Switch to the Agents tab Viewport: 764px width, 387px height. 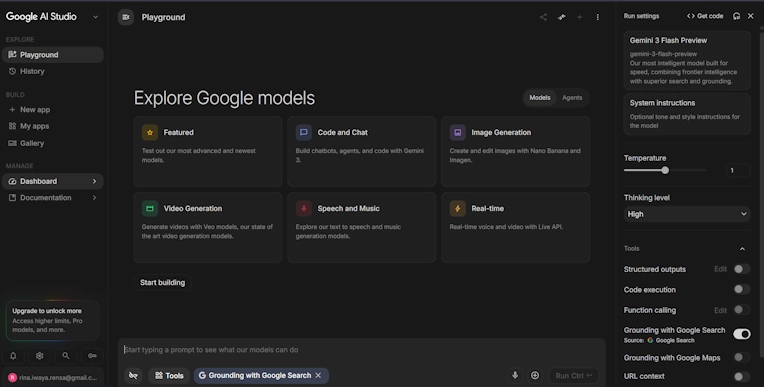coord(572,97)
